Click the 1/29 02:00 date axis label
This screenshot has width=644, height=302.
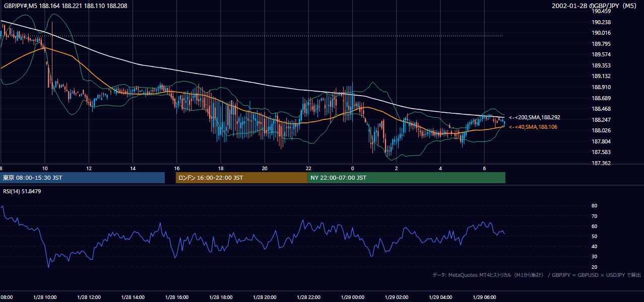point(397,297)
